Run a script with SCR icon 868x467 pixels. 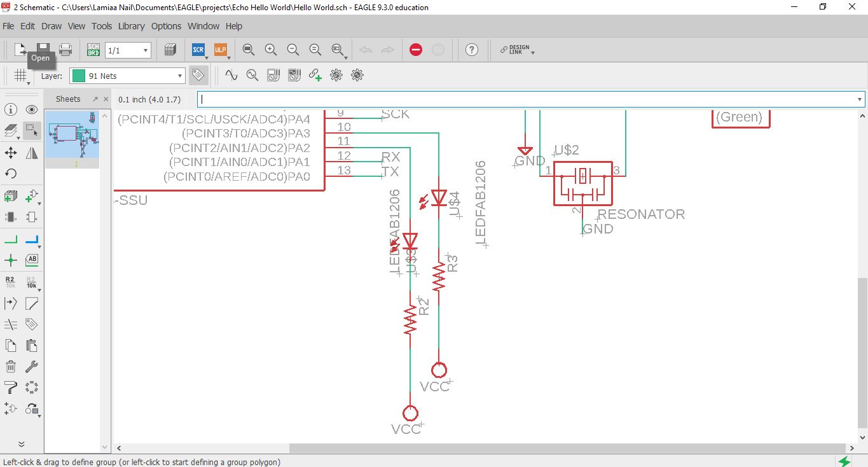[x=198, y=50]
